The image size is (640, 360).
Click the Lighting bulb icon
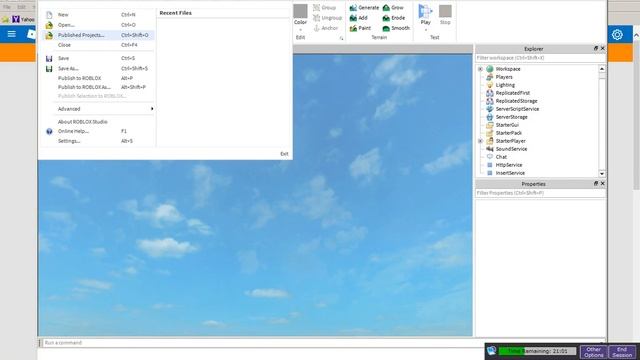click(490, 85)
